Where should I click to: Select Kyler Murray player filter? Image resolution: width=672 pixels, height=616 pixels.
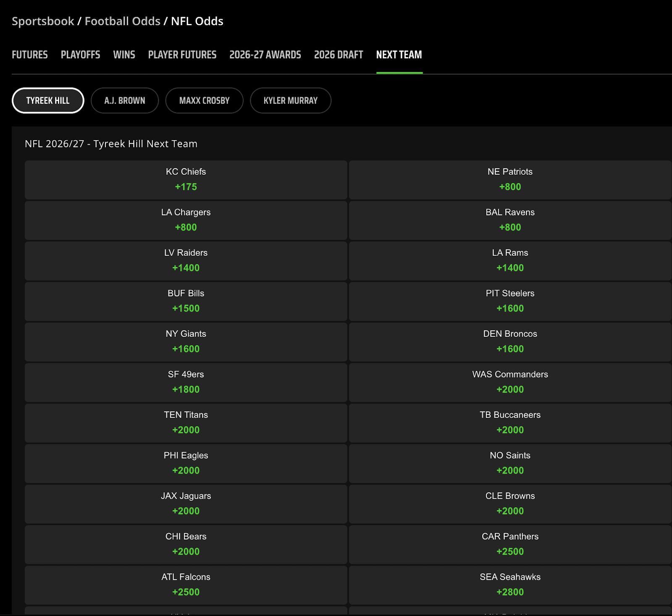(290, 101)
